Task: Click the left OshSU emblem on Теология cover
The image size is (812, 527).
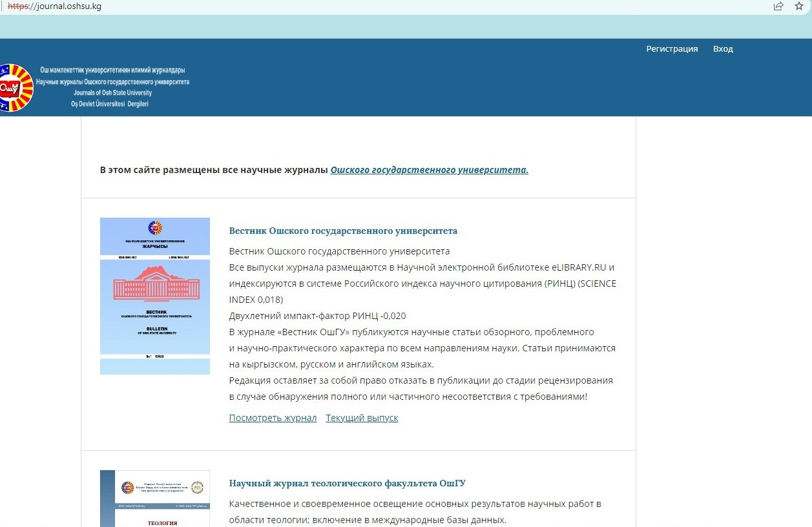Action: [127, 487]
